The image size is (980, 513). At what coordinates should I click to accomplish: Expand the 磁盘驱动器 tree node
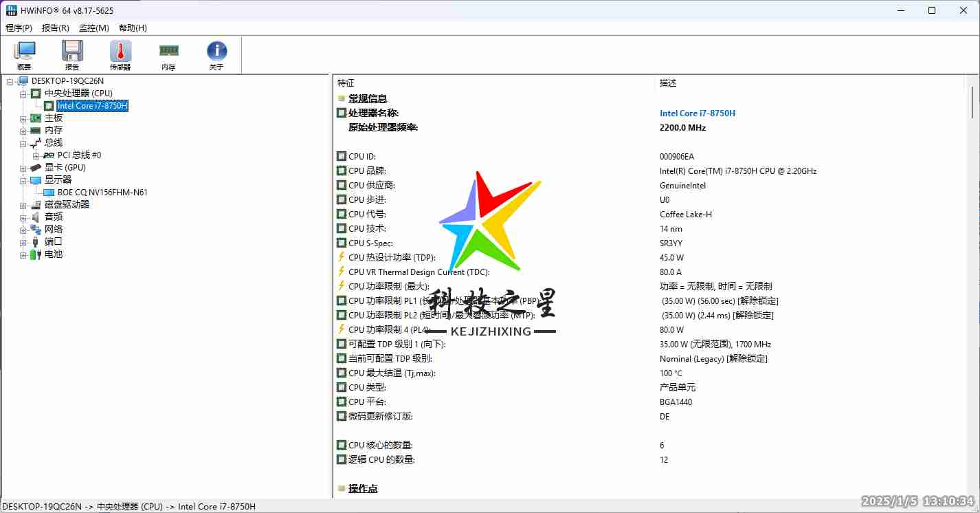[23, 204]
